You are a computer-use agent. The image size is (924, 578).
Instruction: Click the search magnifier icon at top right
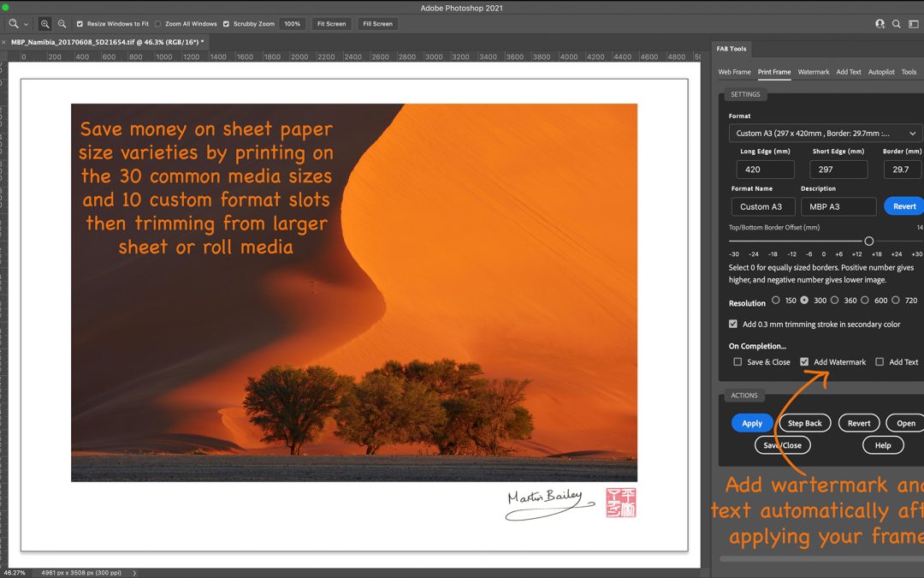pyautogui.click(x=897, y=24)
